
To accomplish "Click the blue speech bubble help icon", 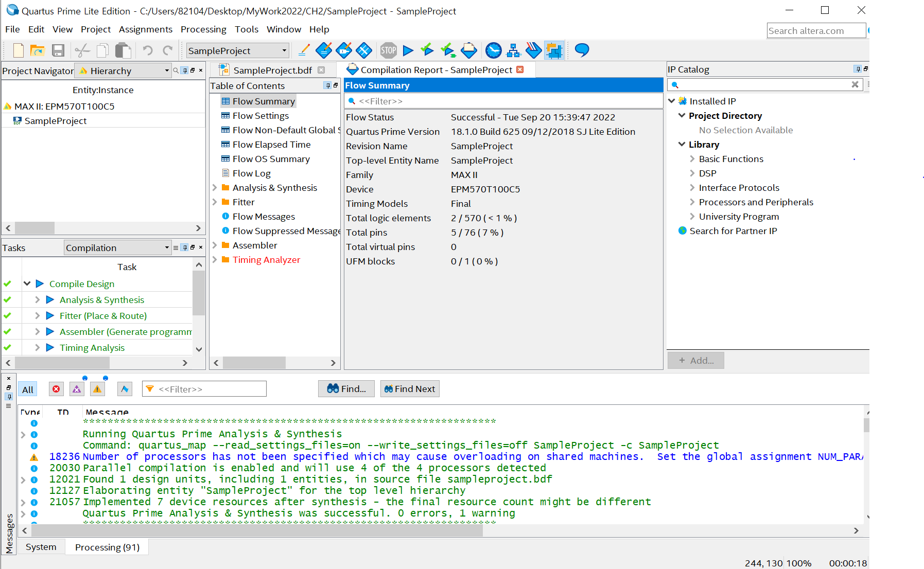I will point(582,50).
